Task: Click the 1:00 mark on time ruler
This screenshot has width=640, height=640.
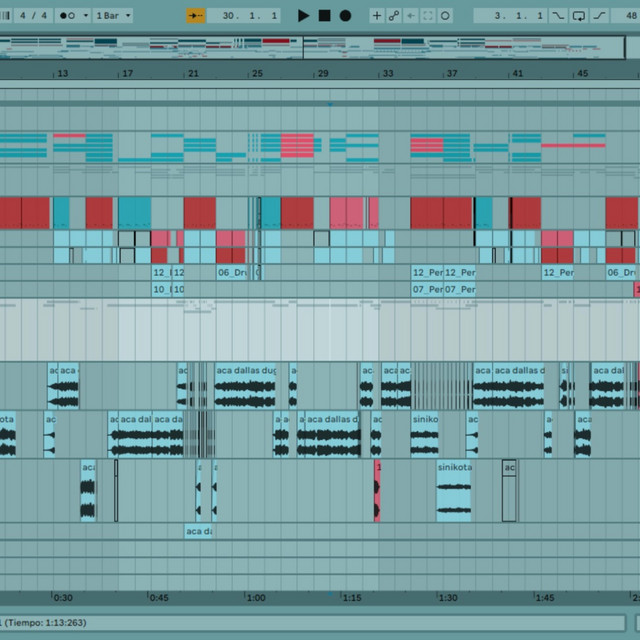Action: tap(256, 597)
